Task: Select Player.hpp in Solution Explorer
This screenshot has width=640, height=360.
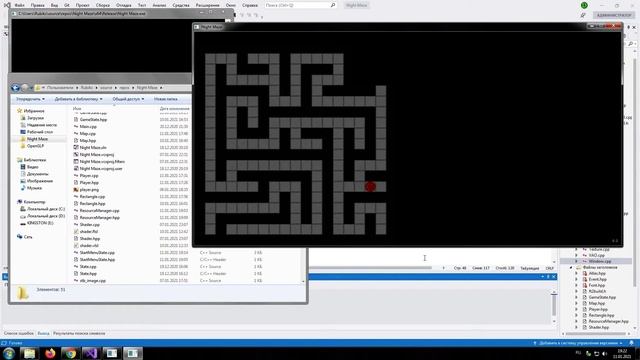Action: click(x=598, y=309)
